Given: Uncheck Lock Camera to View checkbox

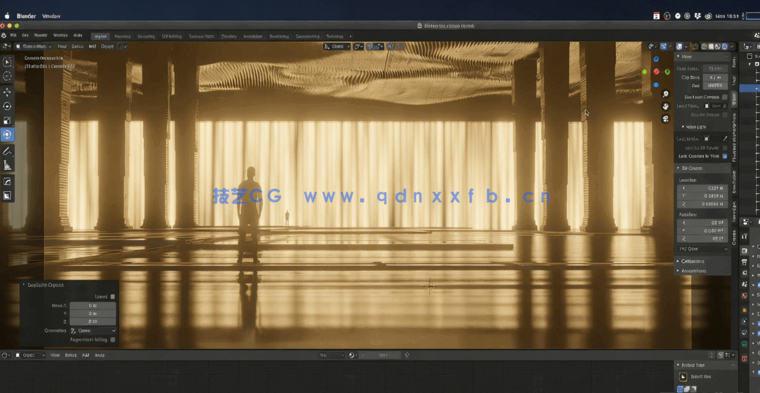Looking at the screenshot, I should click(725, 156).
